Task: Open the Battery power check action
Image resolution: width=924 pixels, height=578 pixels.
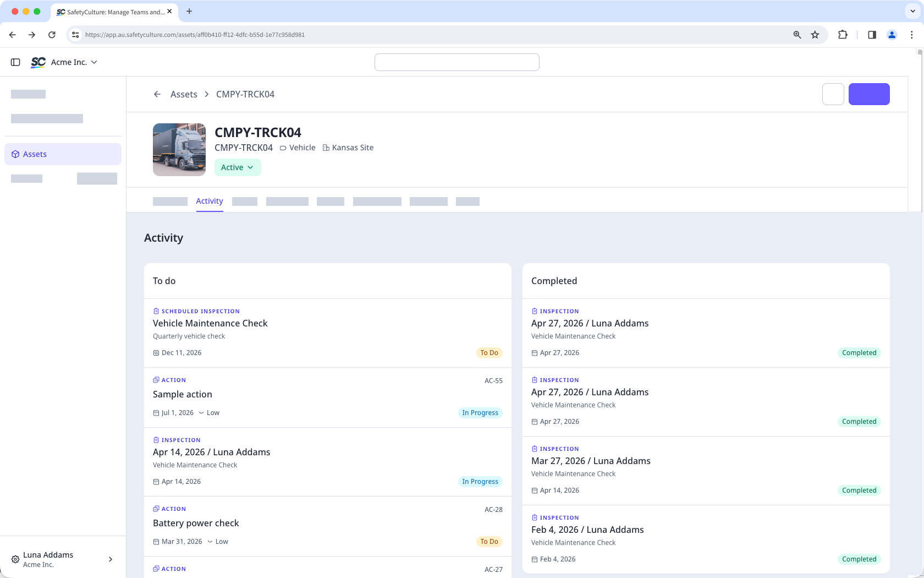Action: click(328, 526)
